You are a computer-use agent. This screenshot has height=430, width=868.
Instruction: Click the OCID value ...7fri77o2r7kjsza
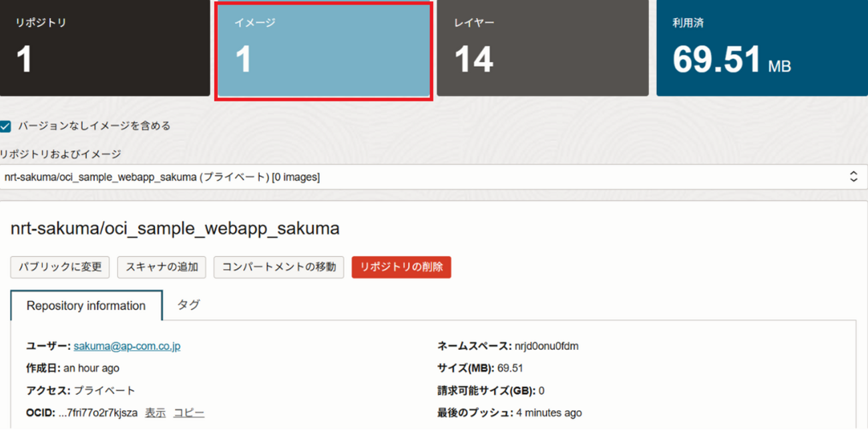click(x=98, y=413)
